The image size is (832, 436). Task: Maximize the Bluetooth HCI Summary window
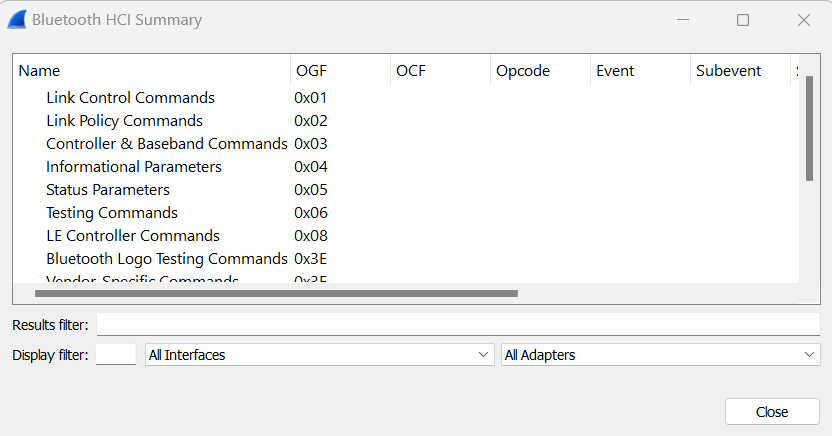tap(743, 20)
